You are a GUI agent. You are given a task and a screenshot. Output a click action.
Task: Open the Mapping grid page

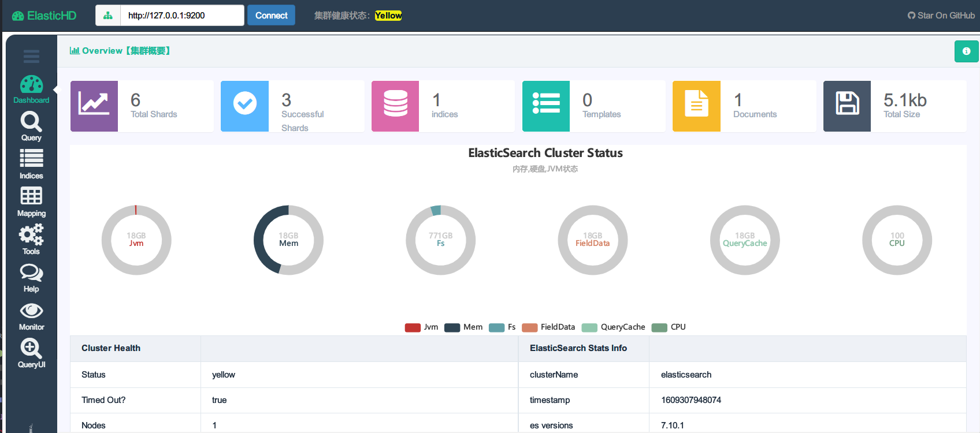coord(31,202)
